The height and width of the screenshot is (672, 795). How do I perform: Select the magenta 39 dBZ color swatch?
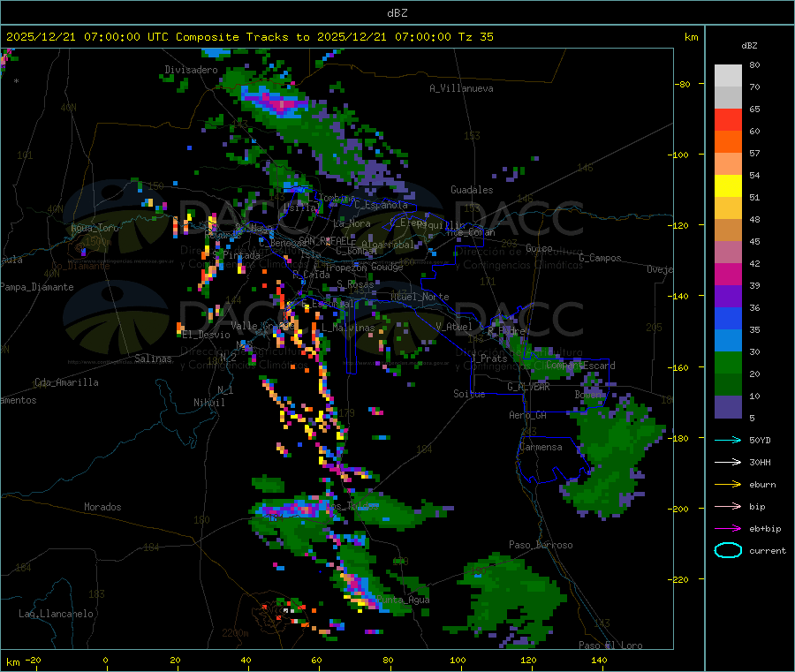click(x=728, y=274)
